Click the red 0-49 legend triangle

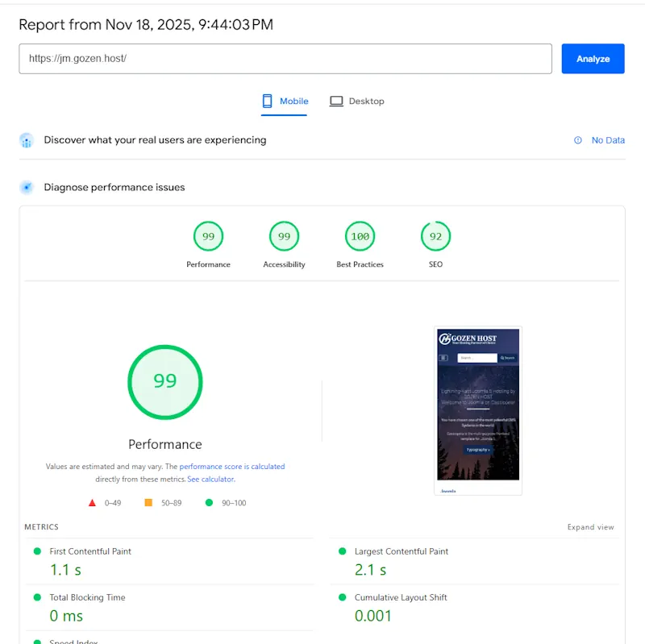93,502
